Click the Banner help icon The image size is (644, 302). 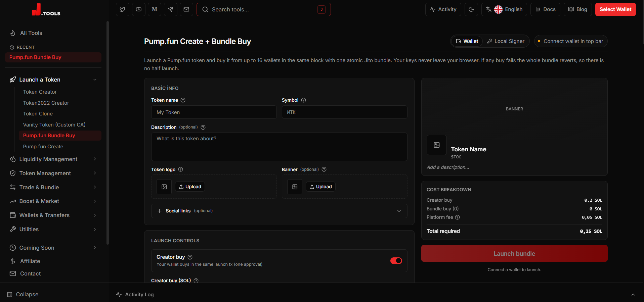point(324,169)
